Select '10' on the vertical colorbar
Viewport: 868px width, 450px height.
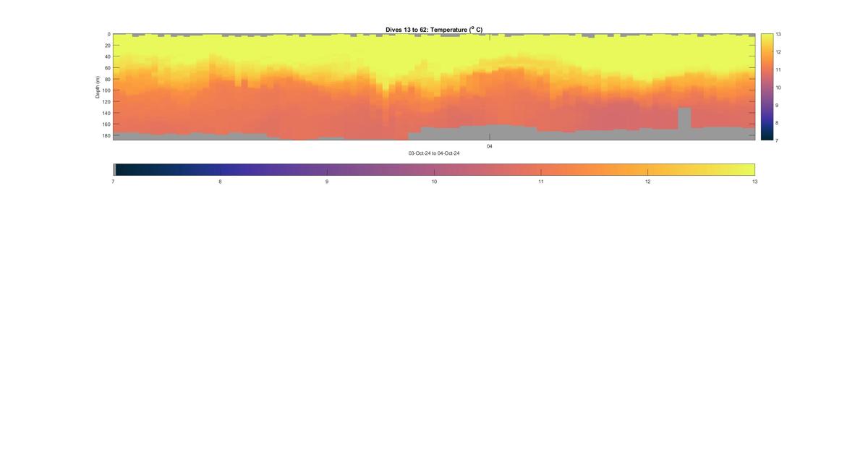tap(778, 87)
